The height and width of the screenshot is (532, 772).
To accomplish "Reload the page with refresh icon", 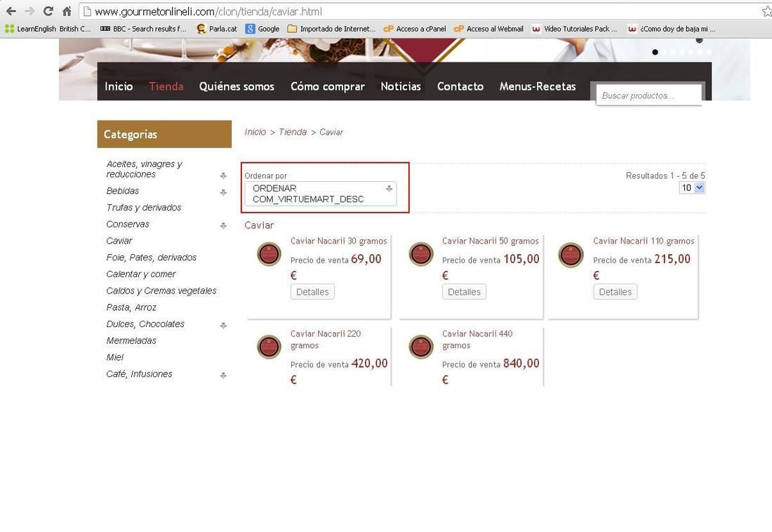I will 48,11.
